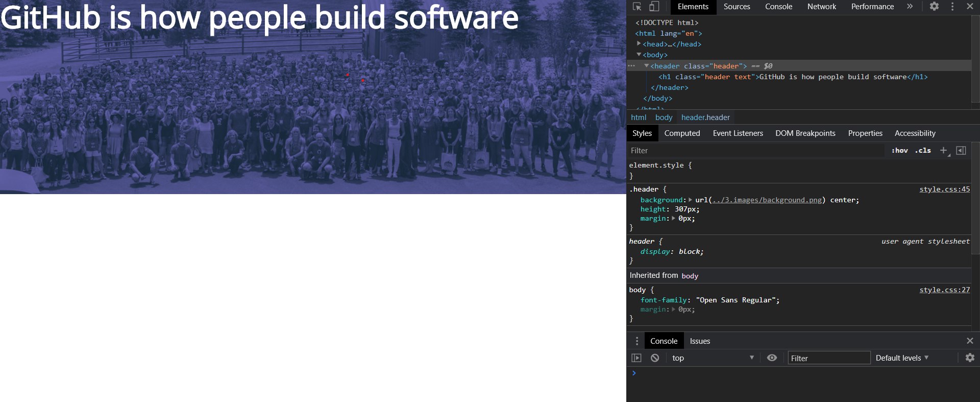Expand the .header margin shorthand triangle
This screenshot has height=402, width=980.
click(x=673, y=218)
